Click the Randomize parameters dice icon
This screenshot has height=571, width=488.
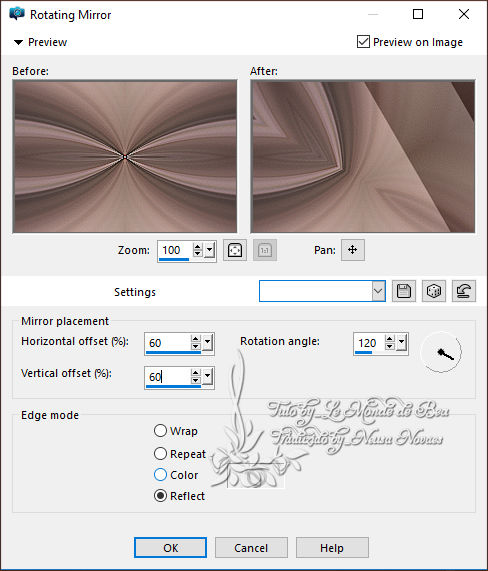(x=433, y=291)
